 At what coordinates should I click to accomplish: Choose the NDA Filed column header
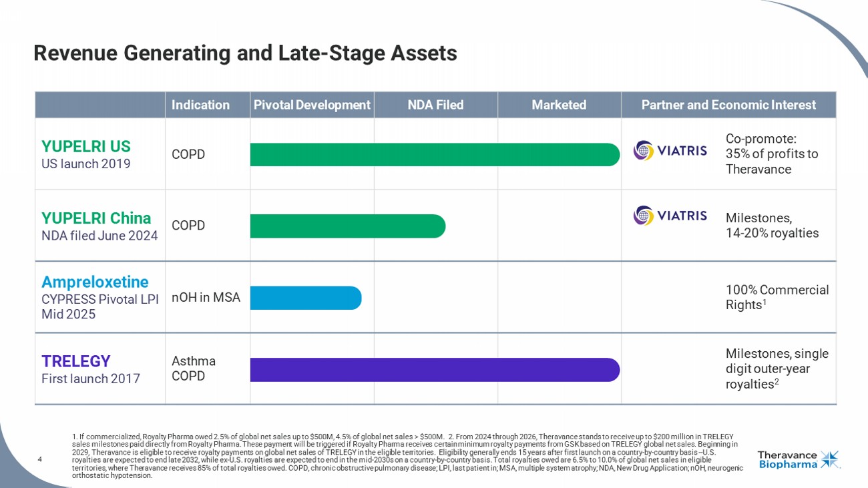[x=435, y=105]
